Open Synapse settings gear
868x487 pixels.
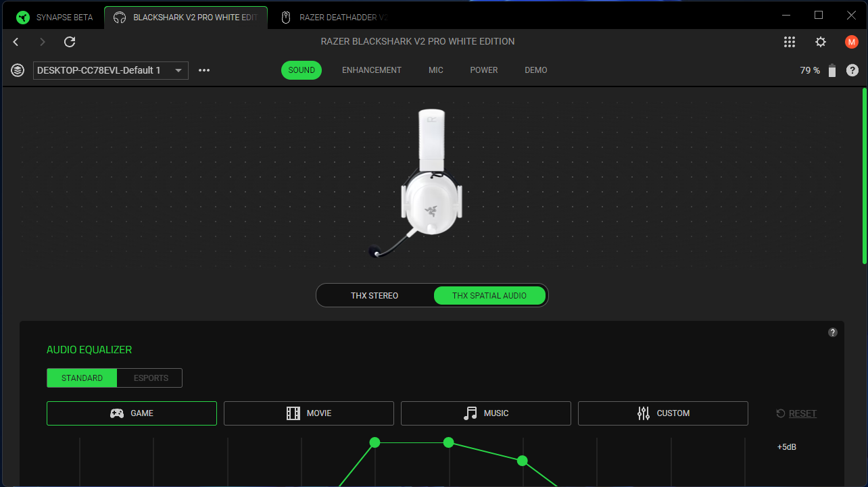(x=821, y=42)
